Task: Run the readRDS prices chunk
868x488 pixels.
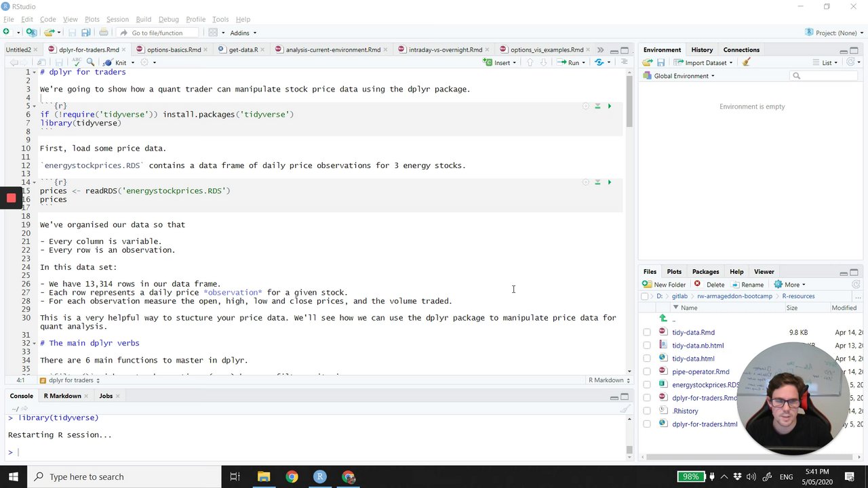Action: pos(609,182)
